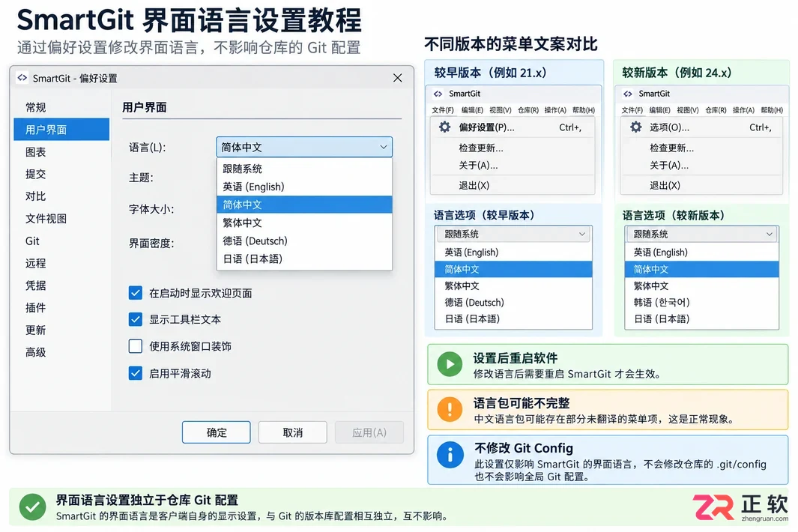Open 凭据 preferences category
Image resolution: width=798 pixels, height=532 pixels.
[x=61, y=285]
